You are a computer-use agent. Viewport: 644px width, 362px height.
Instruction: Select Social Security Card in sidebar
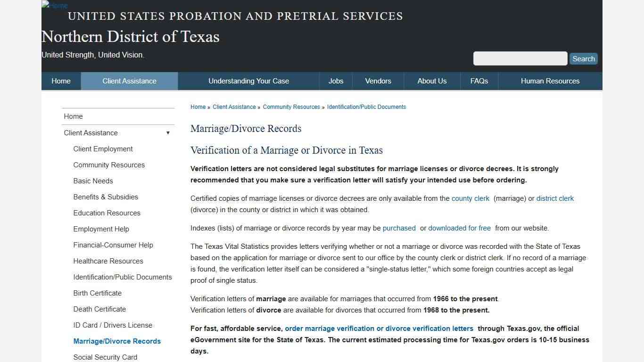coord(105,357)
